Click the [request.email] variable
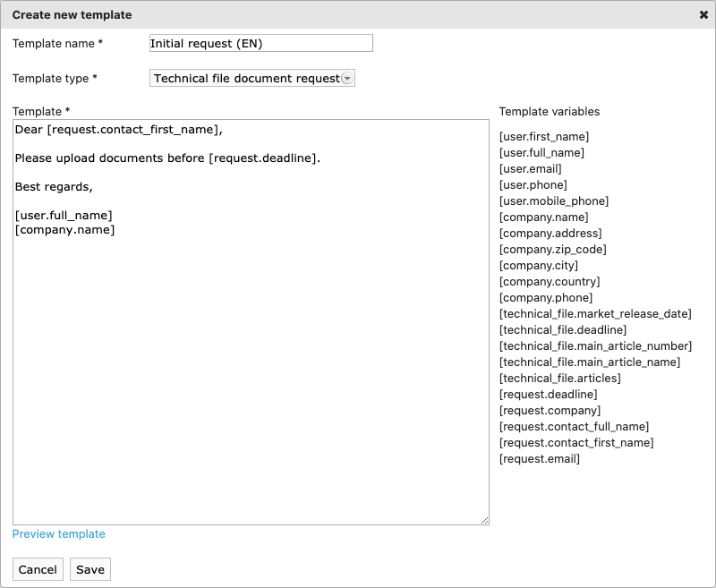This screenshot has height=588, width=716. click(x=540, y=459)
